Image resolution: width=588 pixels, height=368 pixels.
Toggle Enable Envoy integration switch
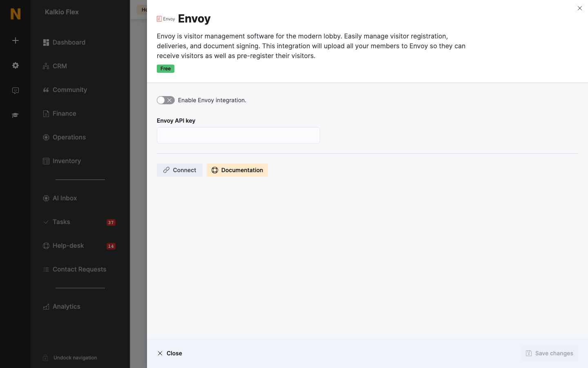point(166,100)
